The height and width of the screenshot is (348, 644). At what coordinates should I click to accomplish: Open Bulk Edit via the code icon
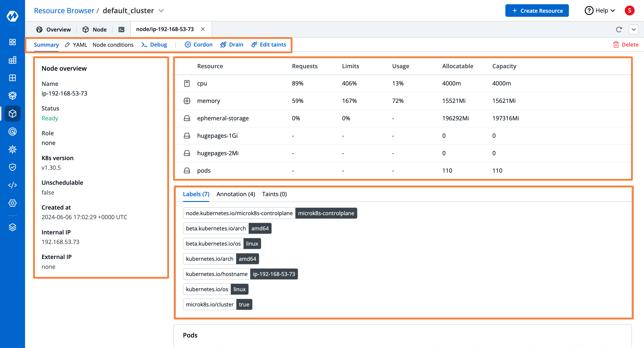pyautogui.click(x=13, y=185)
